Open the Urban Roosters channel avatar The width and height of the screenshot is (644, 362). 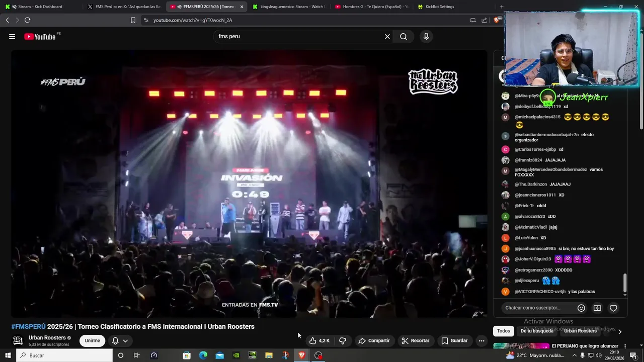point(18,340)
